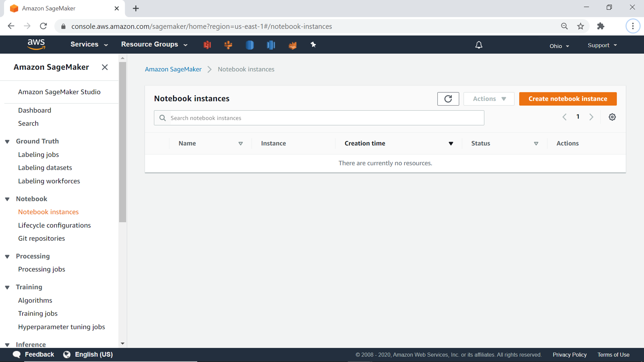Viewport: 644px width, 362px height.
Task: Open the Services menu
Action: (x=89, y=44)
